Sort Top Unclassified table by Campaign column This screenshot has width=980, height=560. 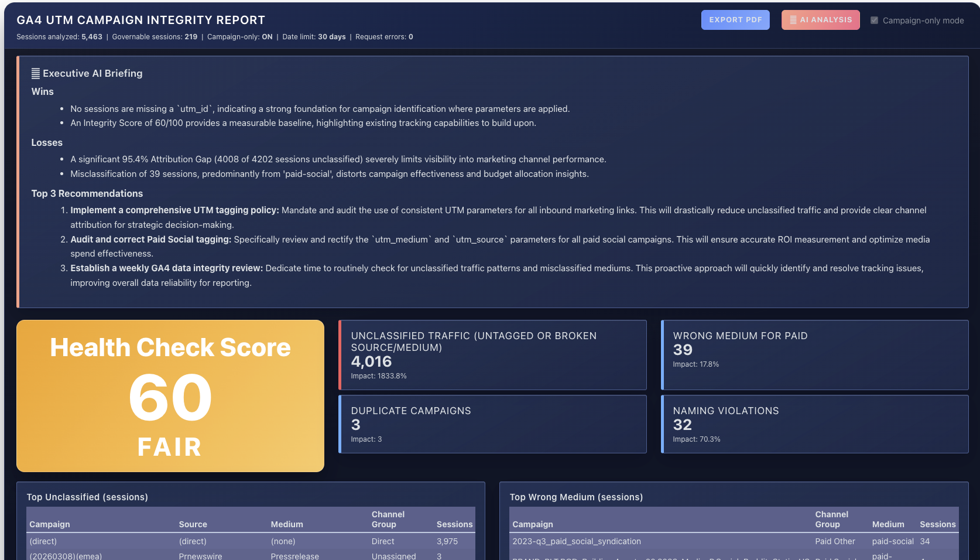[x=50, y=524]
